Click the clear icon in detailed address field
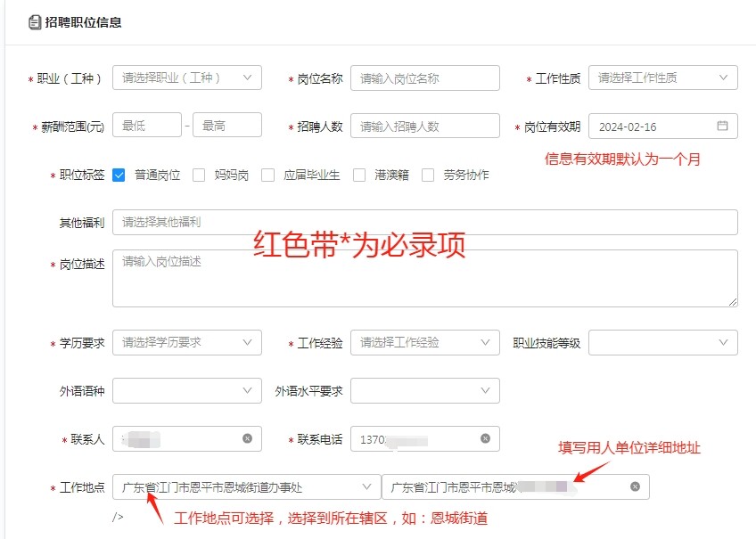Screen dimensions: 756x539 635,486
